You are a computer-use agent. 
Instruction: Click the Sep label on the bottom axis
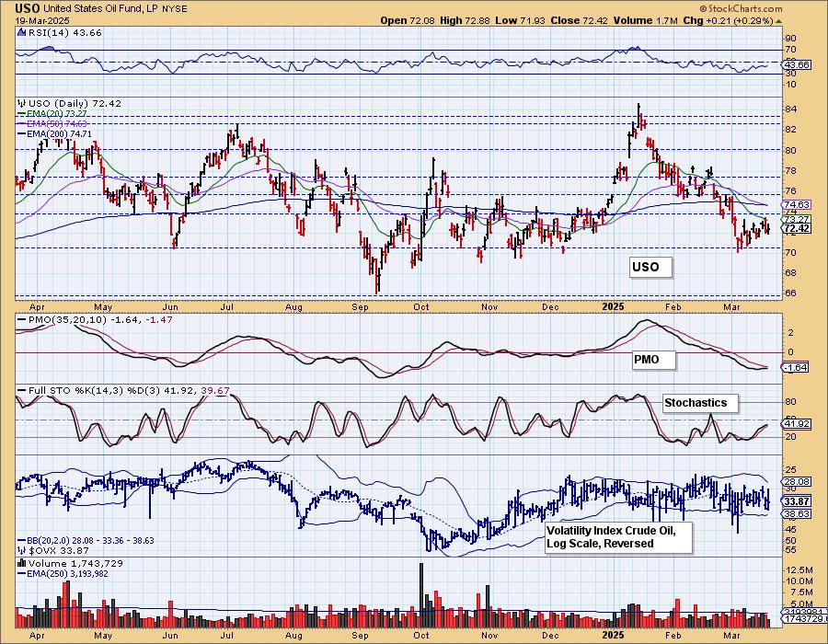[360, 636]
